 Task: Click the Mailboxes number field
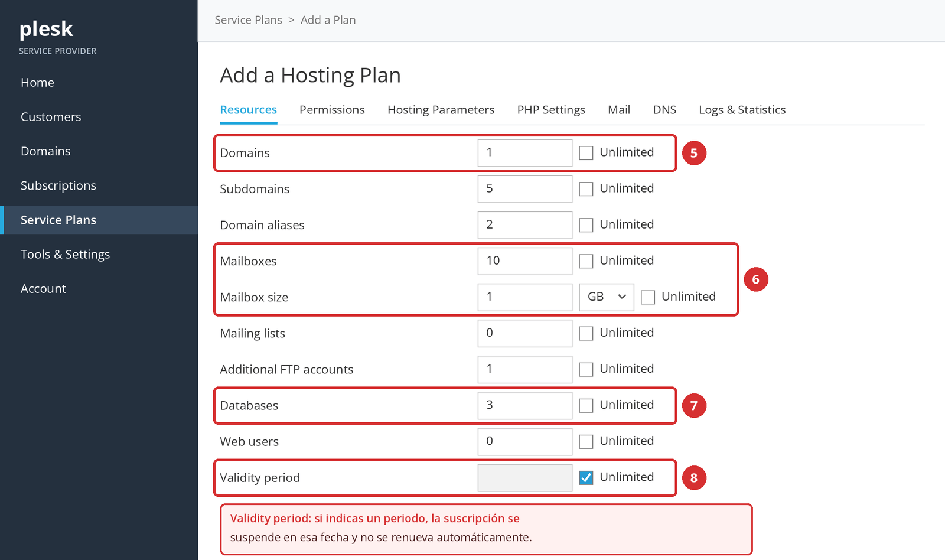(x=525, y=261)
